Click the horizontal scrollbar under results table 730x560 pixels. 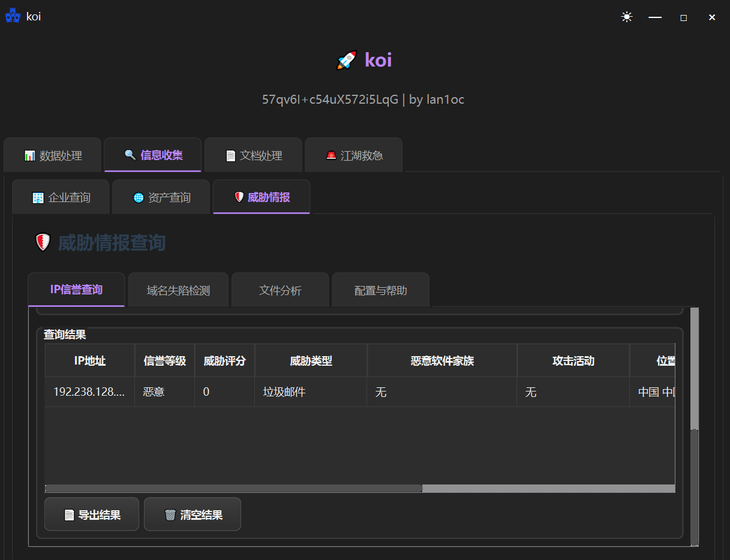[234, 488]
